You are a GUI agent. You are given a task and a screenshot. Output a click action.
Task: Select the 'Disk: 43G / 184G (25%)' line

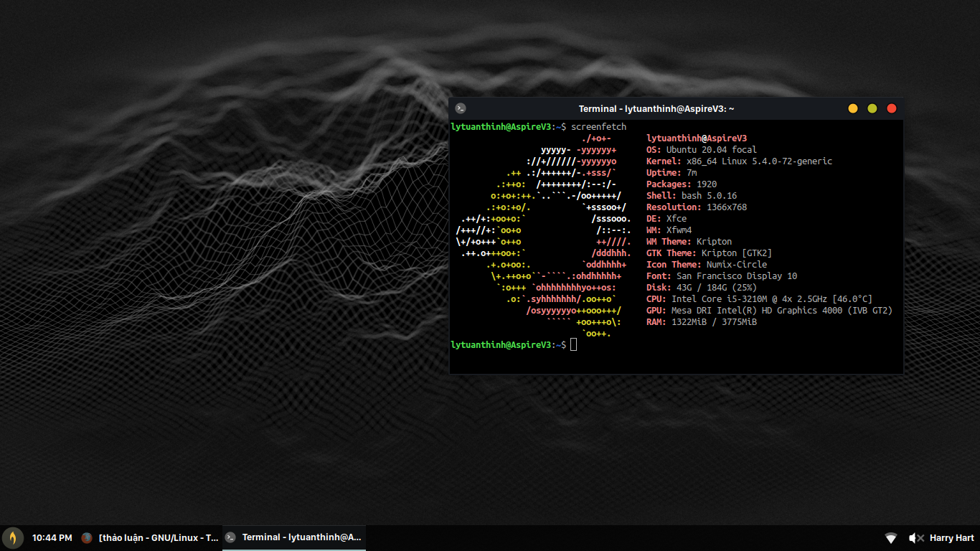(x=702, y=288)
